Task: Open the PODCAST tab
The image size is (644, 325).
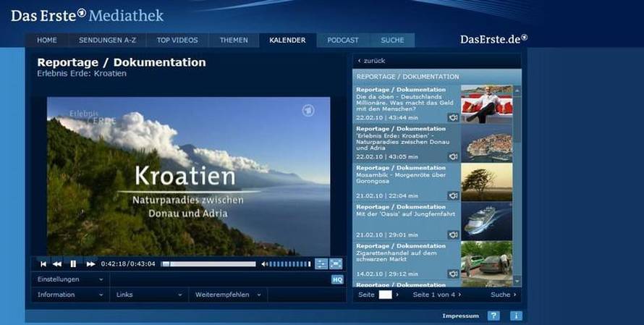Action: (343, 41)
